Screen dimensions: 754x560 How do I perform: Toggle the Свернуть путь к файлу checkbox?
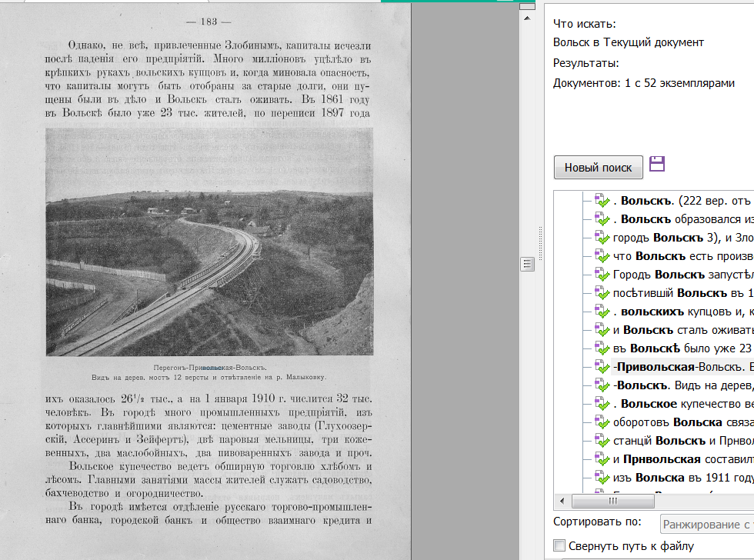(559, 545)
